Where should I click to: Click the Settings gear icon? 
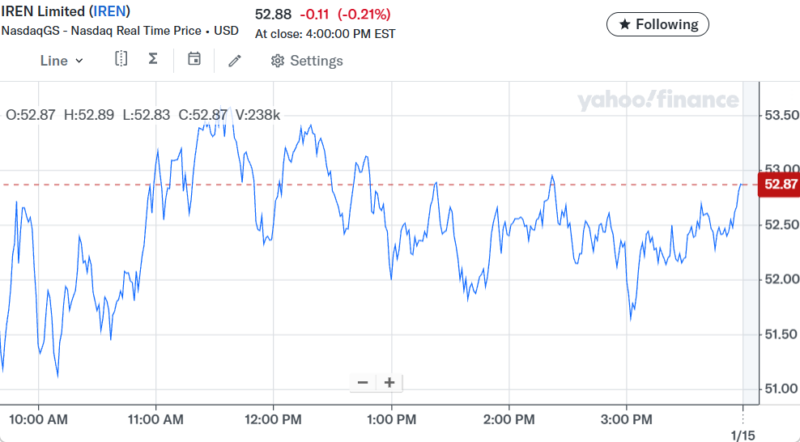click(x=278, y=61)
